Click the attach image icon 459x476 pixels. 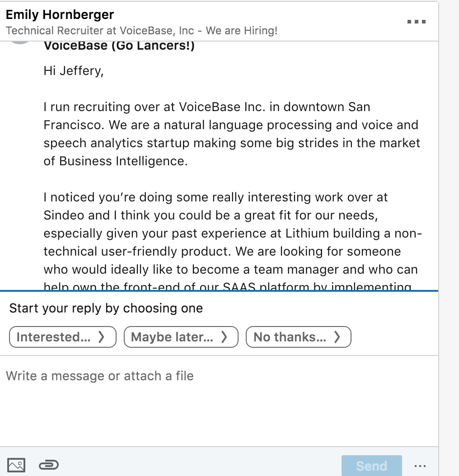[17, 465]
